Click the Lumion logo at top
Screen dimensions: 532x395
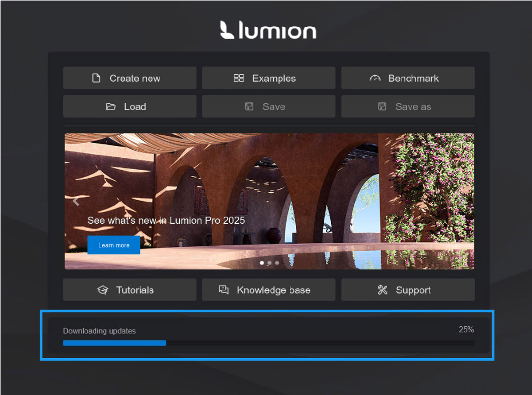pos(268,31)
